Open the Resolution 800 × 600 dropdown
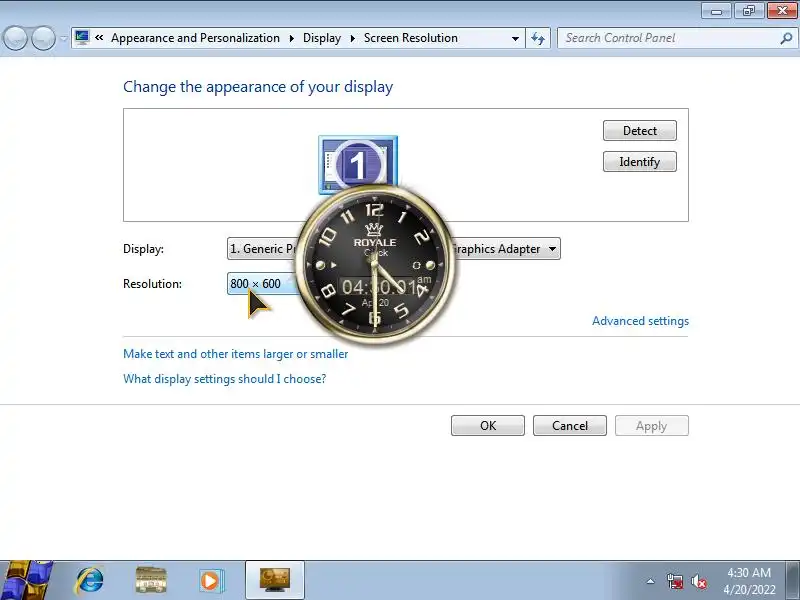 261,284
